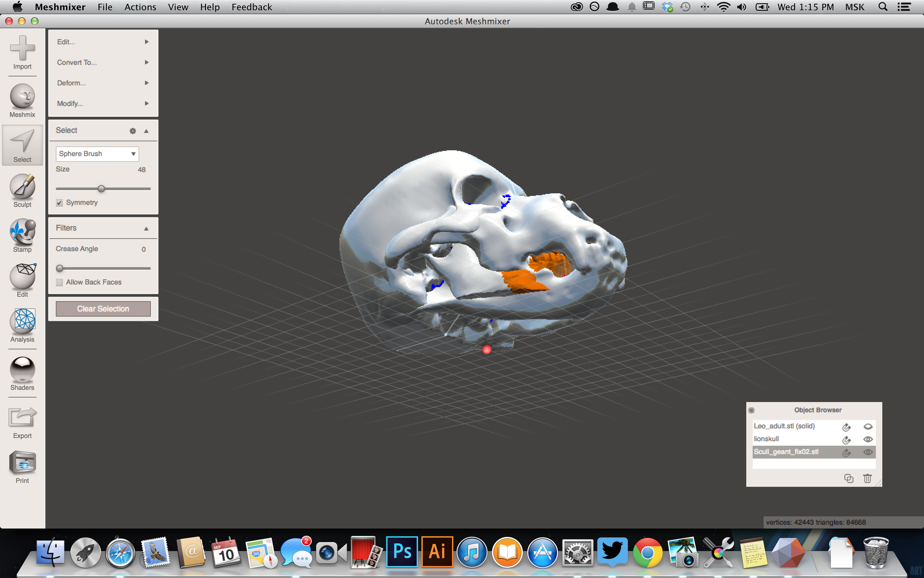
Task: Expand the Edit... submenu
Action: click(103, 42)
